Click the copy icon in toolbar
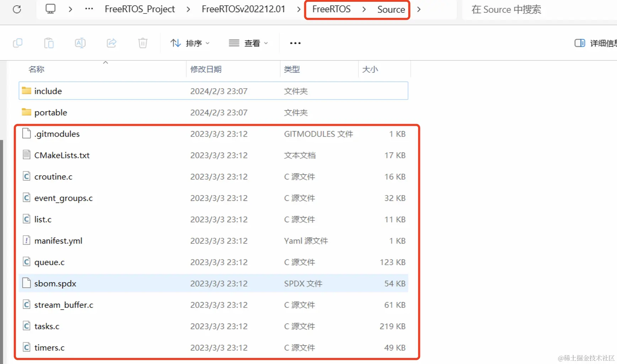 pos(17,43)
